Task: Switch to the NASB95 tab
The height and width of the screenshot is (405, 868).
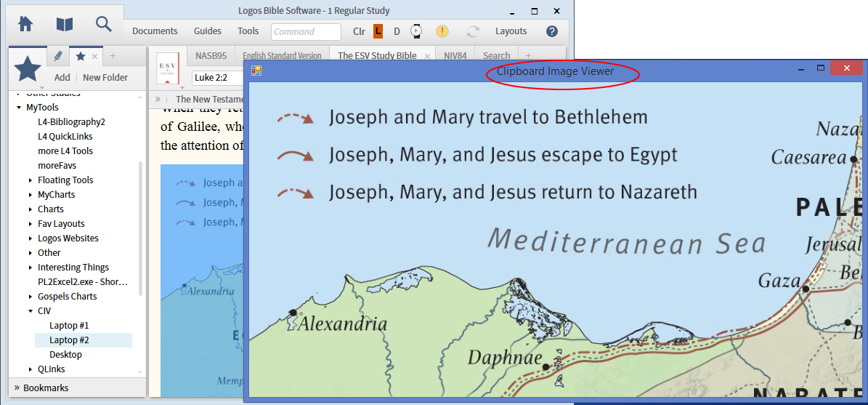Action: coord(211,55)
